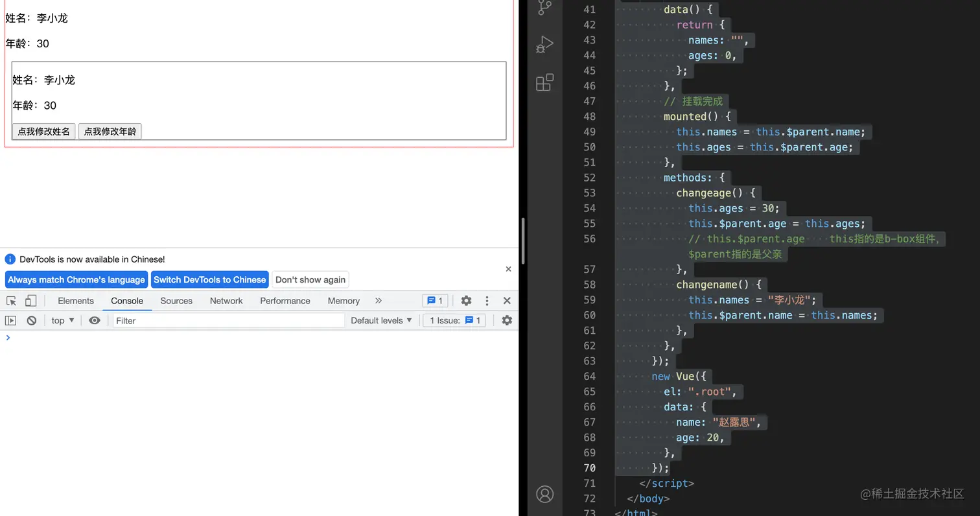Viewport: 980px width, 516px height.
Task: Dismiss the DevTools language infobar
Action: coord(508,269)
